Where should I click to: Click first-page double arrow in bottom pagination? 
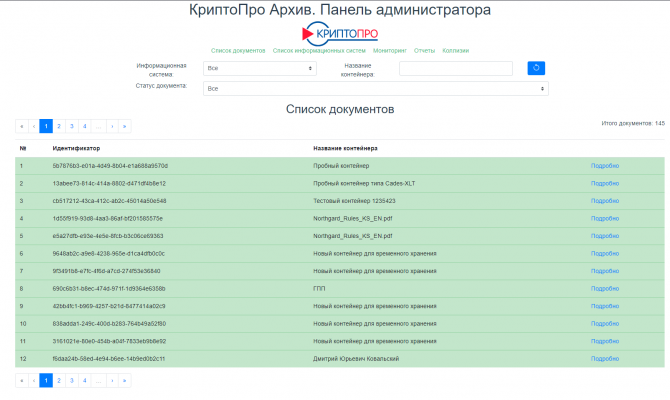point(21,380)
